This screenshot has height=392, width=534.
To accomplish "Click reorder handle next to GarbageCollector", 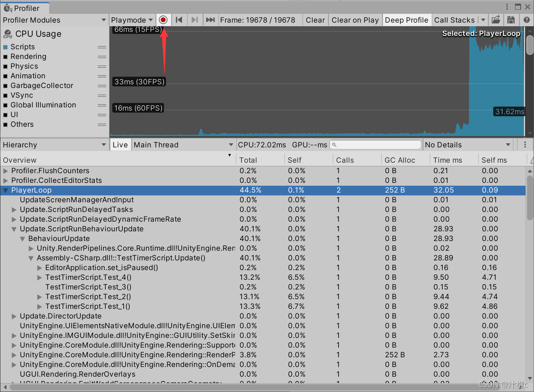I will (x=102, y=86).
